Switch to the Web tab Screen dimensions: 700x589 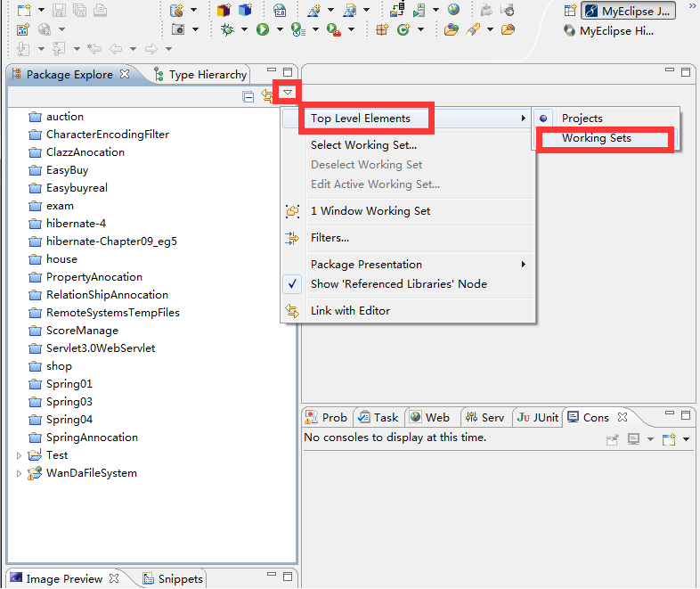tap(430, 418)
